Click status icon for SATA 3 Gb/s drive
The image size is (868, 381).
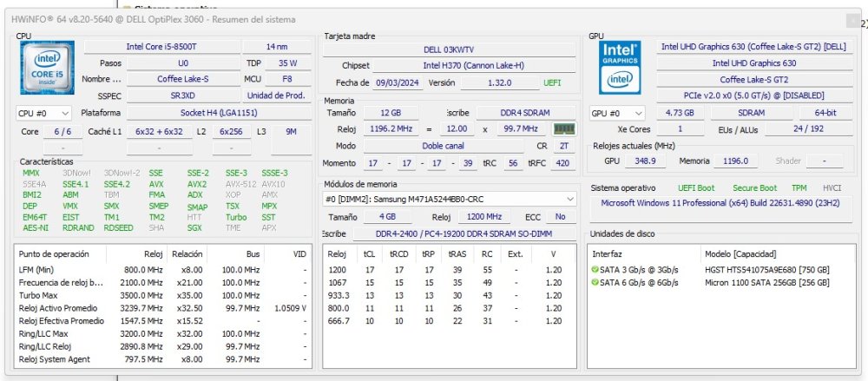coord(595,270)
